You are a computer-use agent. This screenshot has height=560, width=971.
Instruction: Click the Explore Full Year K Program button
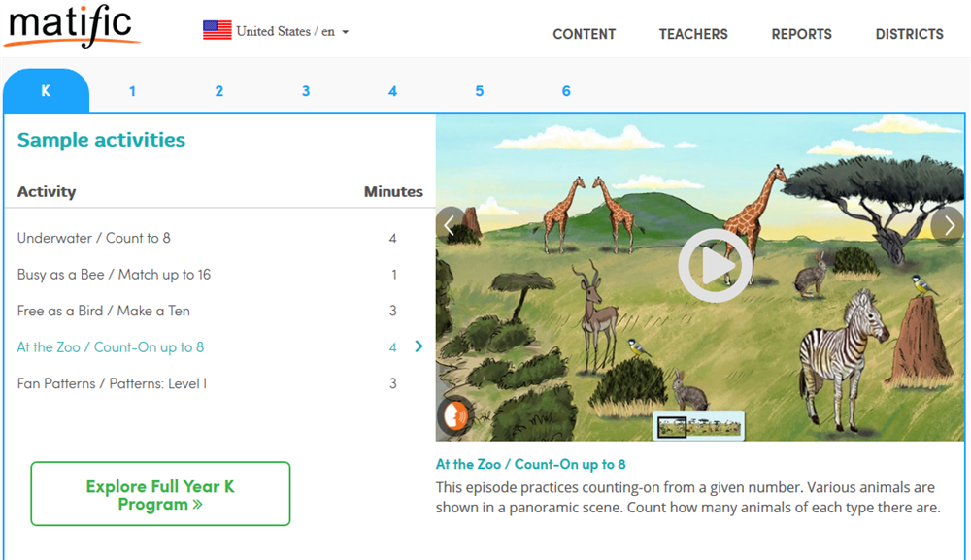[160, 494]
